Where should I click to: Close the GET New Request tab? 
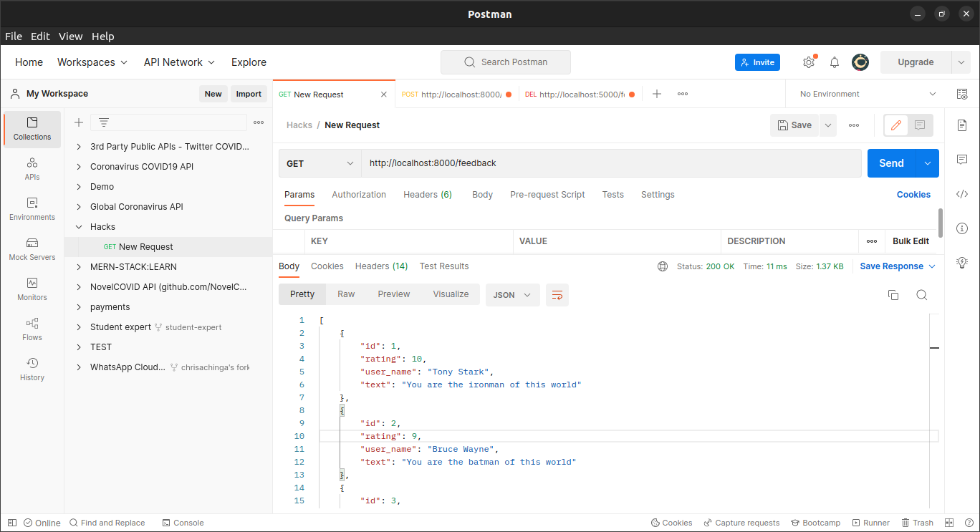click(384, 94)
